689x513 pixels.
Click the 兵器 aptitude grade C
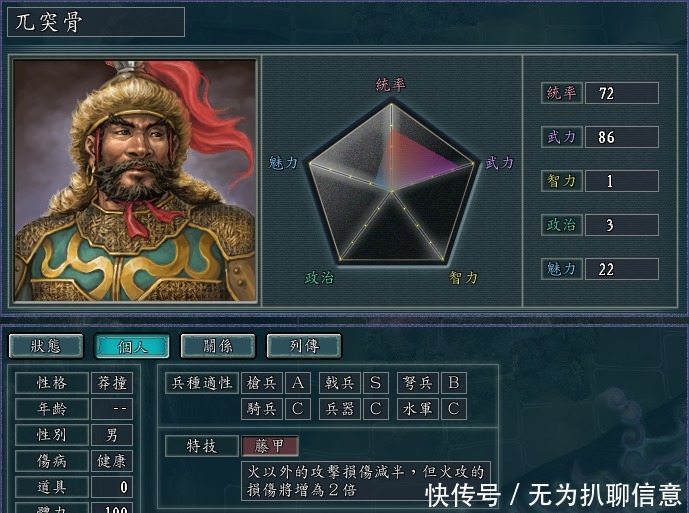(x=375, y=409)
